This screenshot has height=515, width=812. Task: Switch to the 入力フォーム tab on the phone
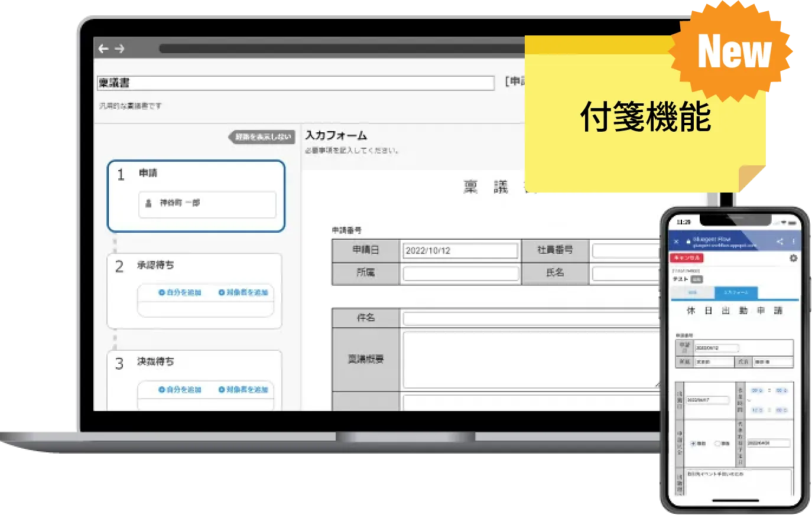[x=737, y=292]
